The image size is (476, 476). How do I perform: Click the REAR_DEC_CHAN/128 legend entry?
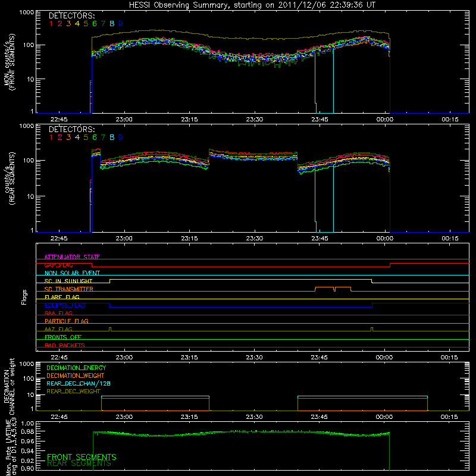(x=79, y=383)
